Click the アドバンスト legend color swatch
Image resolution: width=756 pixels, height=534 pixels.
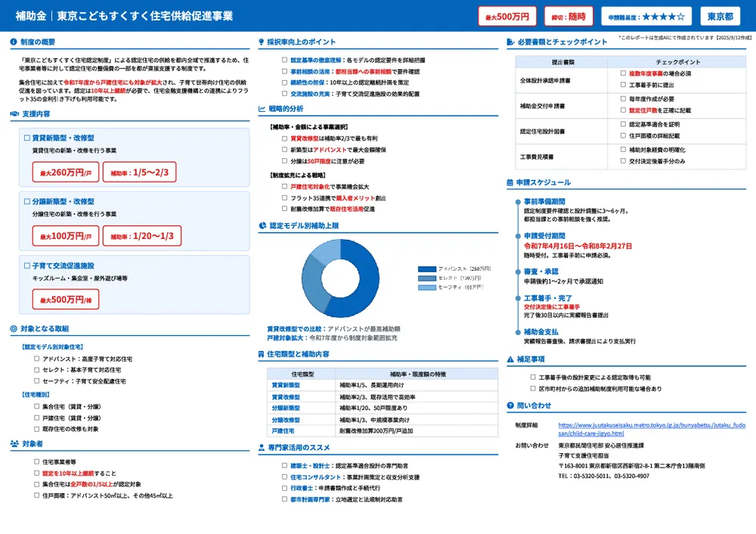[426, 269]
